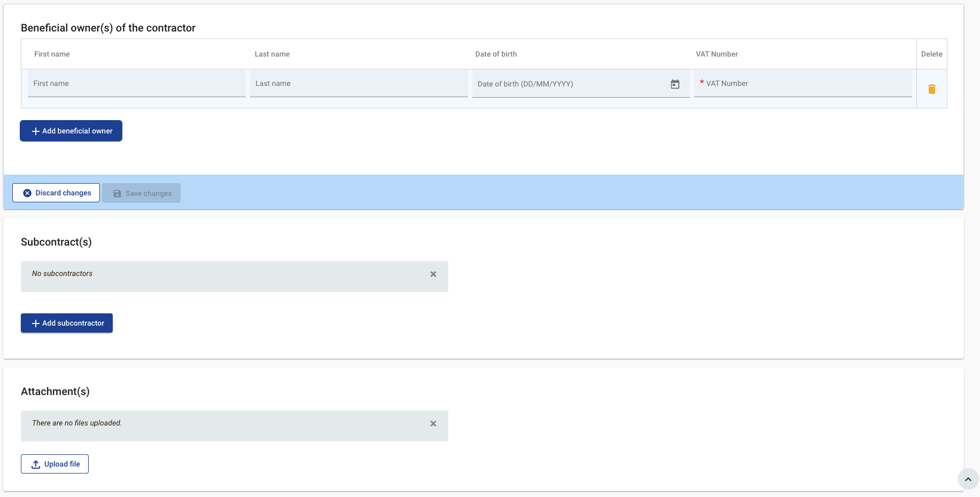Click into the Last name text field

358,84
